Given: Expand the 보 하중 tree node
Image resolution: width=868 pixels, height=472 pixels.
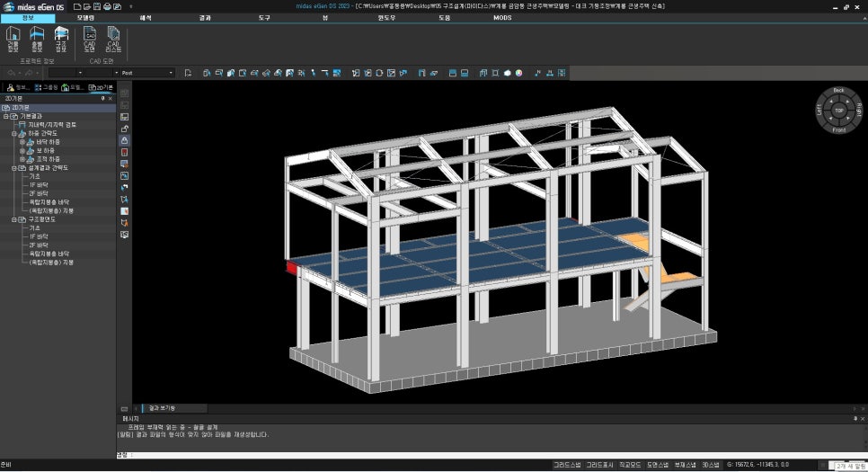Looking at the screenshot, I should click(22, 151).
